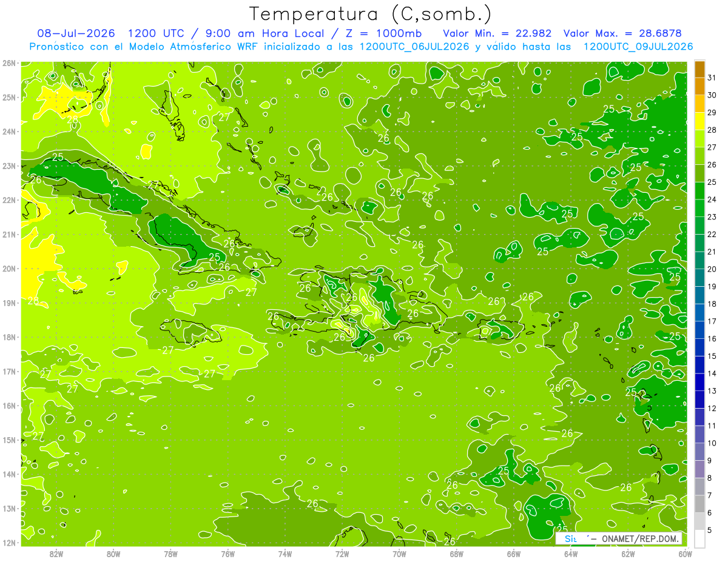Click the legend value 8
The image size is (728, 562).
[710, 478]
